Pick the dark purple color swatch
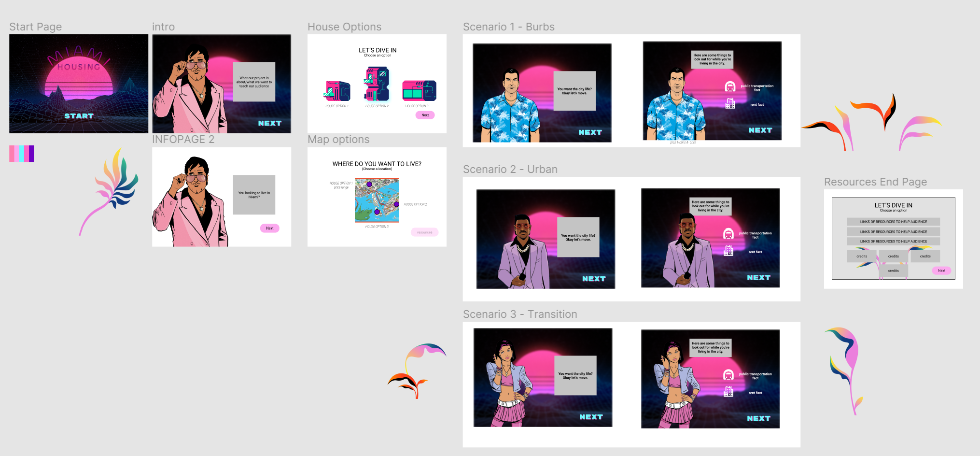 tap(31, 154)
